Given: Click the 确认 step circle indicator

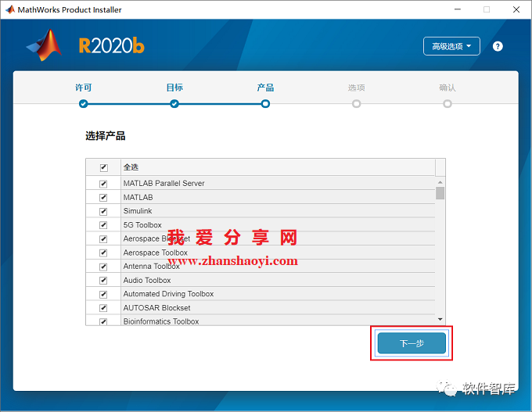Looking at the screenshot, I should [447, 103].
